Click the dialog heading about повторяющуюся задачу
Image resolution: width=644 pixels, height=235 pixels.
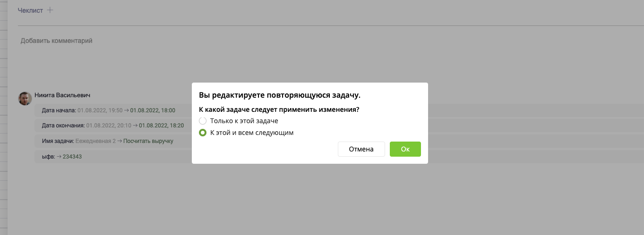pyautogui.click(x=280, y=95)
